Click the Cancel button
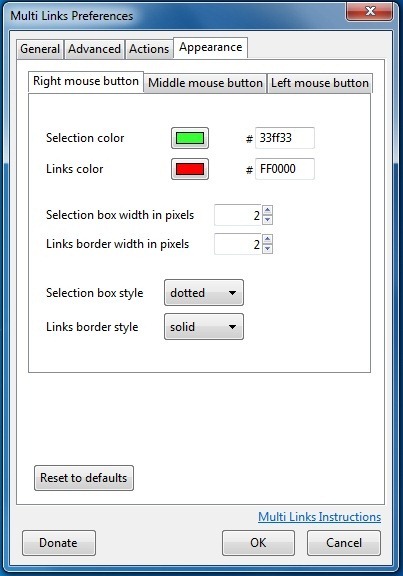This screenshot has height=576, width=403. point(344,543)
